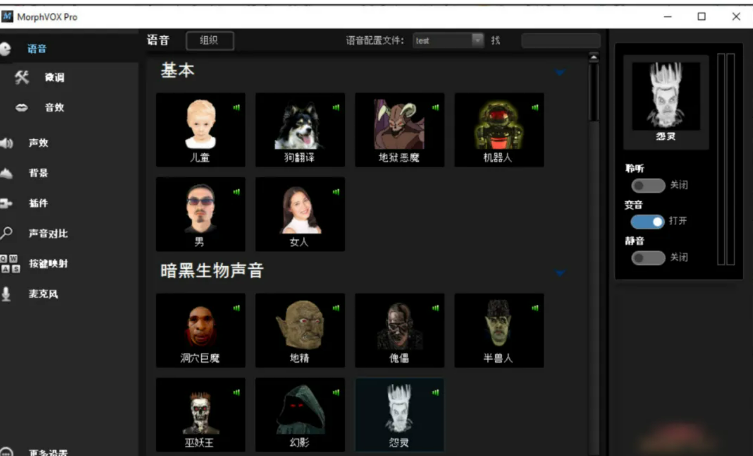The height and width of the screenshot is (456, 753).
Task: Open the 语音配置文件 profile dropdown
Action: point(448,41)
